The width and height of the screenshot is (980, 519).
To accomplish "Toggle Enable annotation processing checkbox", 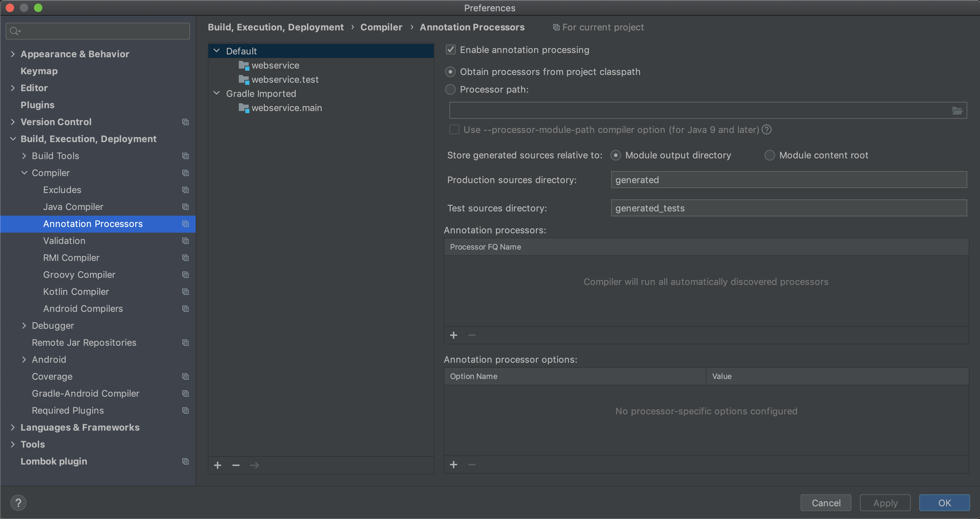I will tap(451, 50).
